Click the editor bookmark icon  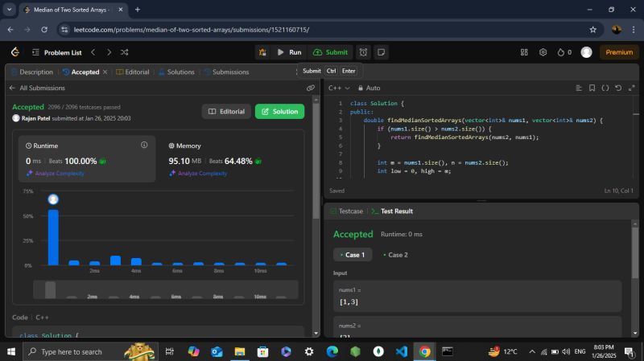click(x=592, y=88)
